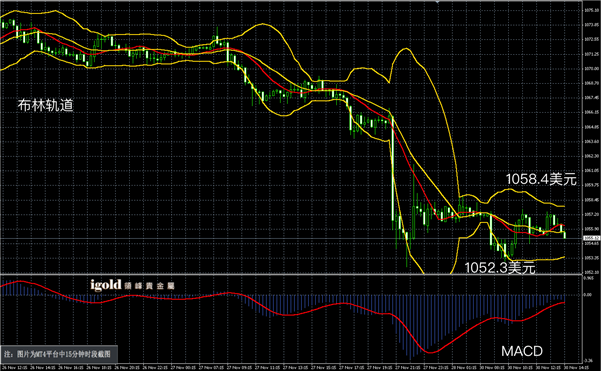Click the igold watermark logo
Screen dimensions: 601x371
click(x=133, y=285)
